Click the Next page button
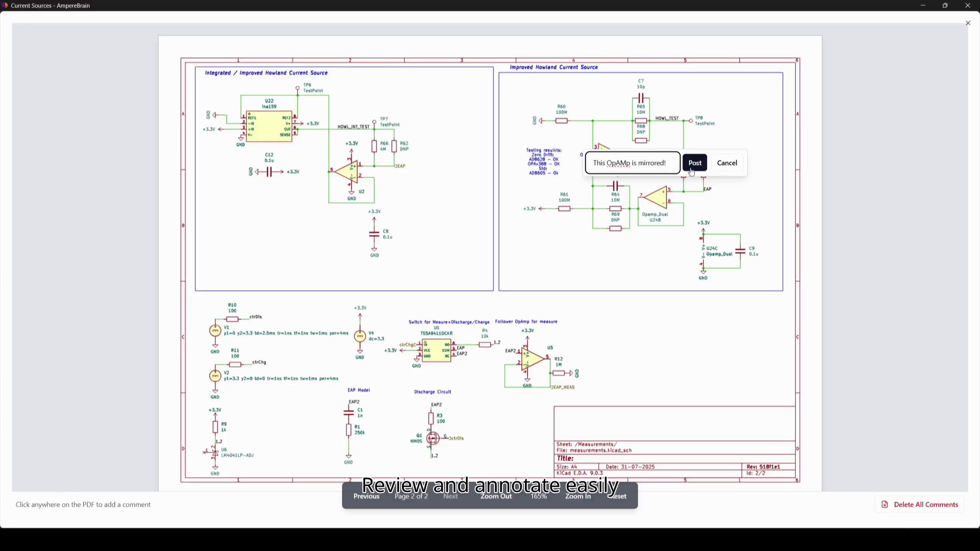 (x=450, y=496)
